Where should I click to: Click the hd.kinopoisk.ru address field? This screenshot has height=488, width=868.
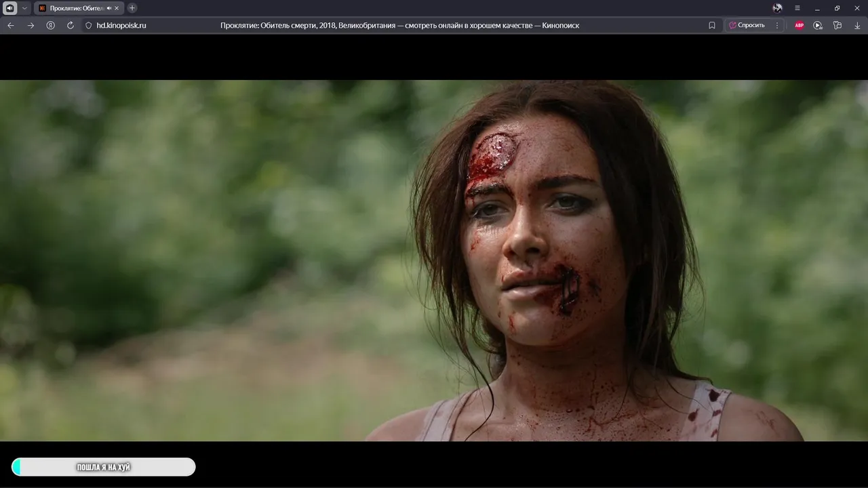121,25
